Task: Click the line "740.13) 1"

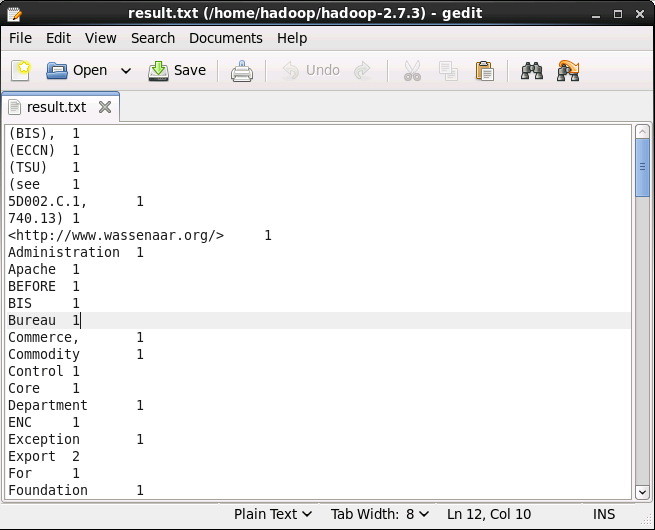Action: (44, 218)
